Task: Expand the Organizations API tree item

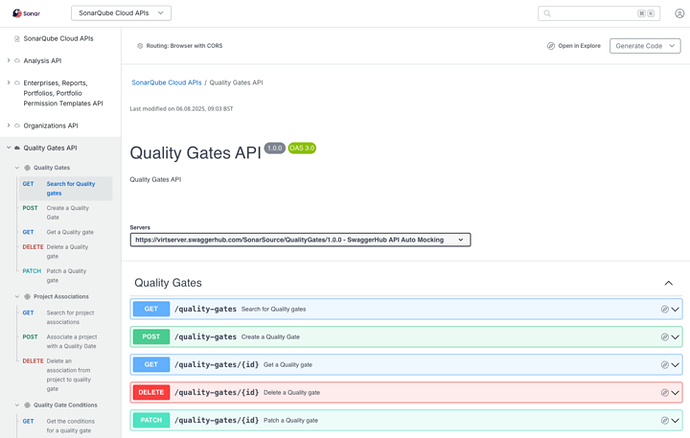Action: [x=8, y=125]
